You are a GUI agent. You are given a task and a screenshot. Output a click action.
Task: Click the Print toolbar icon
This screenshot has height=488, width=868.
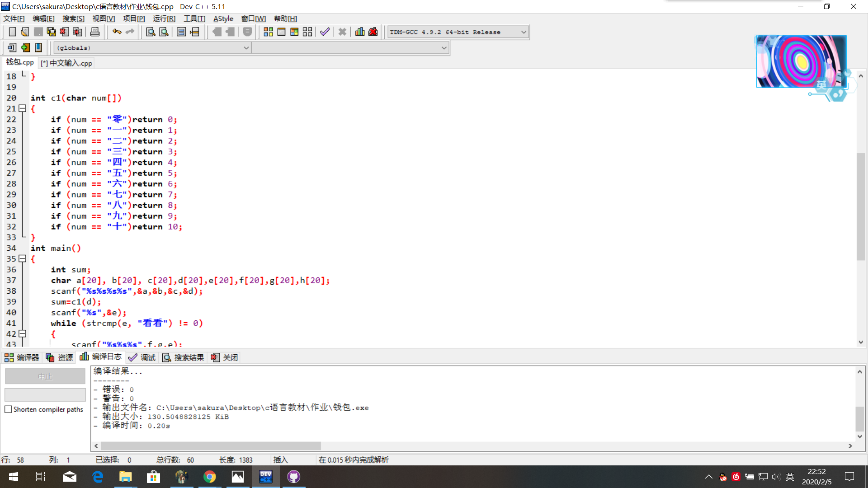click(95, 32)
